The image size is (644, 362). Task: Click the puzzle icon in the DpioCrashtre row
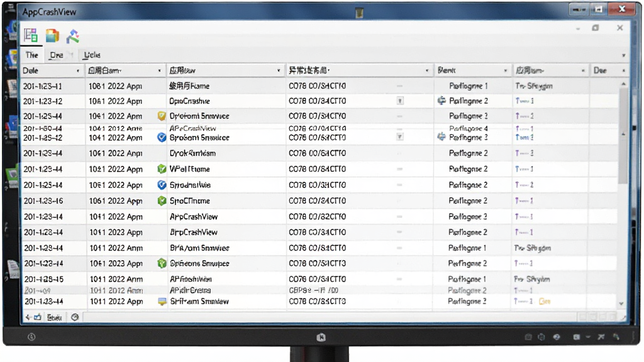tap(441, 101)
